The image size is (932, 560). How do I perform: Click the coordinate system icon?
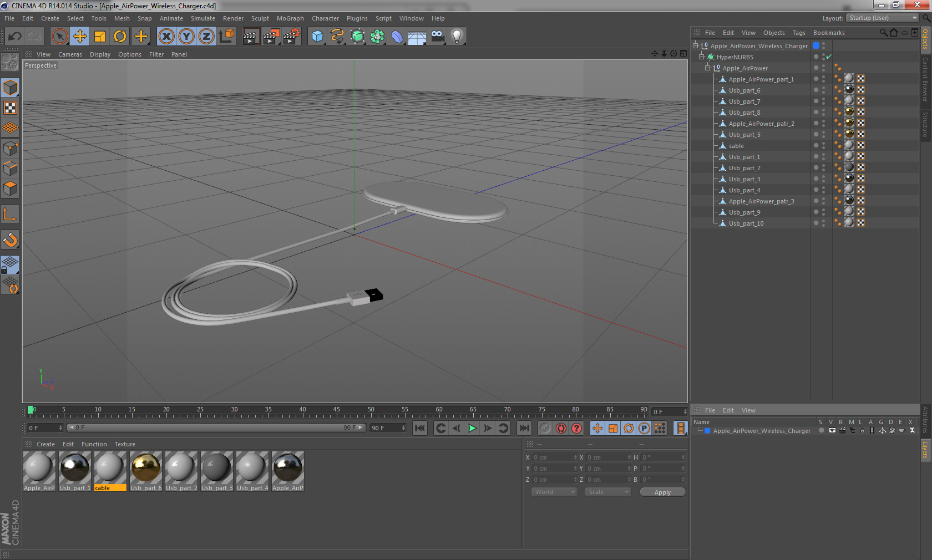[226, 37]
